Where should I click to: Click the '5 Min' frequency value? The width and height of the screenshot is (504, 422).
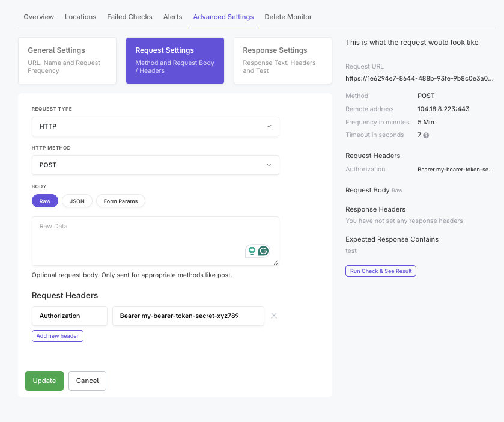coord(426,122)
